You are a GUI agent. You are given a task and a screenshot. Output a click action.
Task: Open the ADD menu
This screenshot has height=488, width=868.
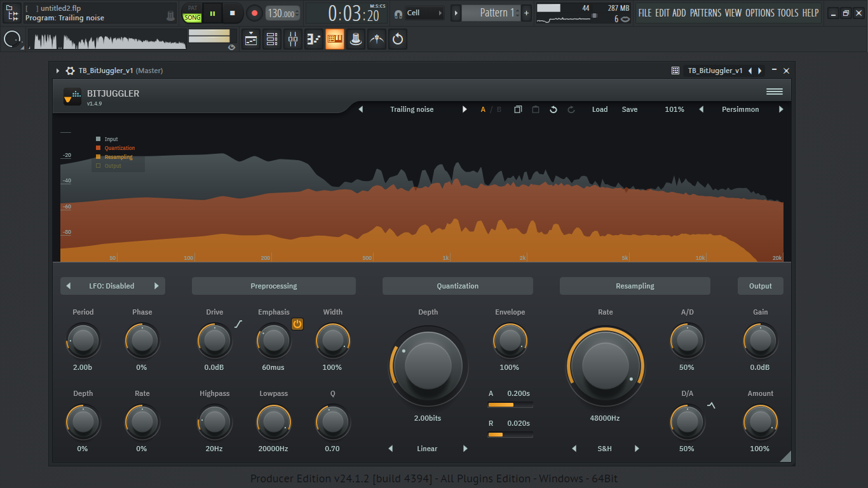(679, 13)
